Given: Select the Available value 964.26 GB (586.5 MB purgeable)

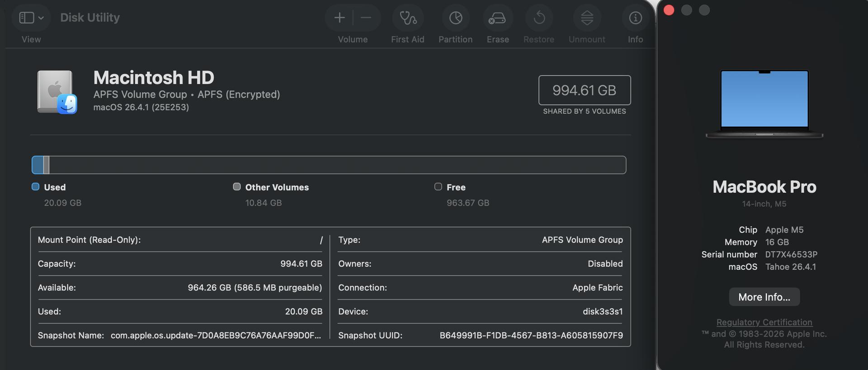Looking at the screenshot, I should (255, 288).
